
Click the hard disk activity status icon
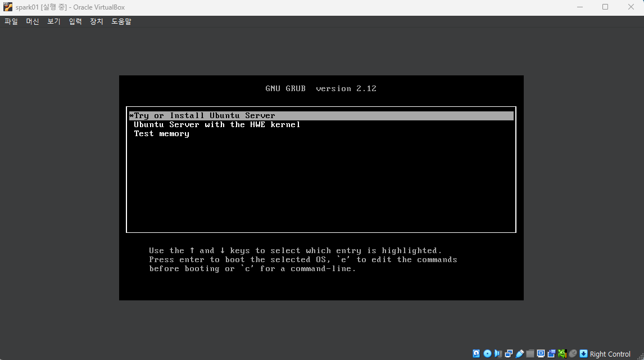[x=476, y=353]
